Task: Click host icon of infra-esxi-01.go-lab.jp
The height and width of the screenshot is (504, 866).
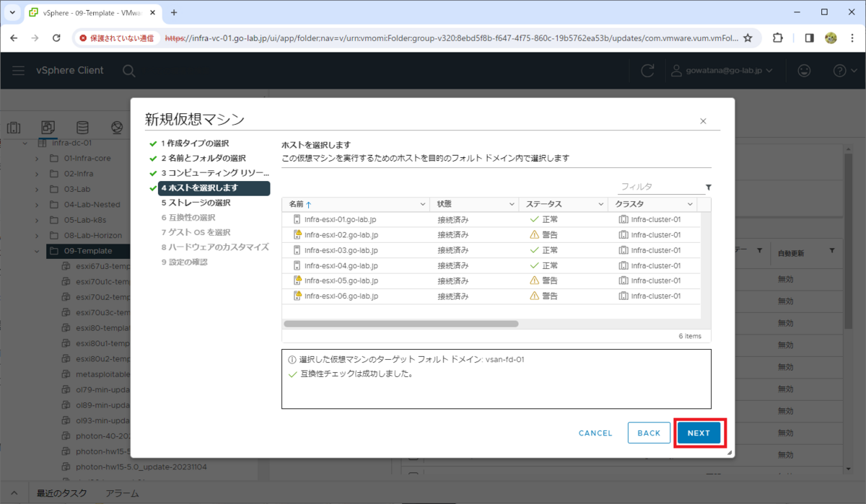Action: (x=297, y=219)
